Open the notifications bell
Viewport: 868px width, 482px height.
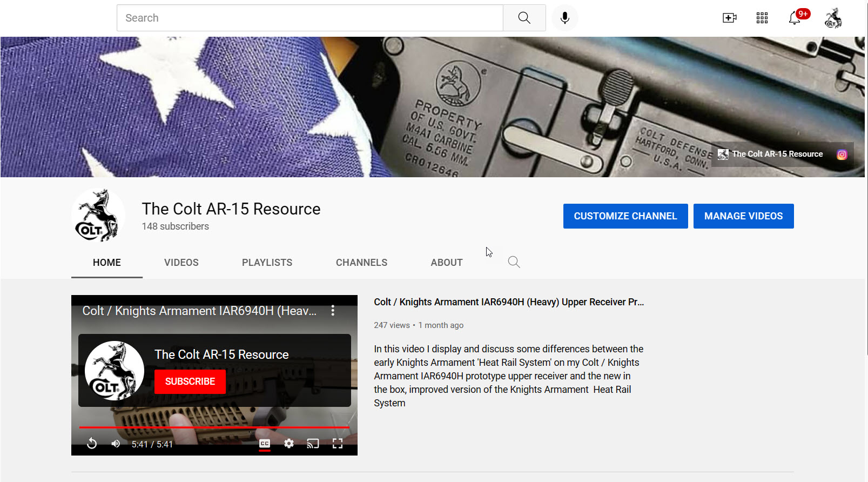tap(794, 18)
